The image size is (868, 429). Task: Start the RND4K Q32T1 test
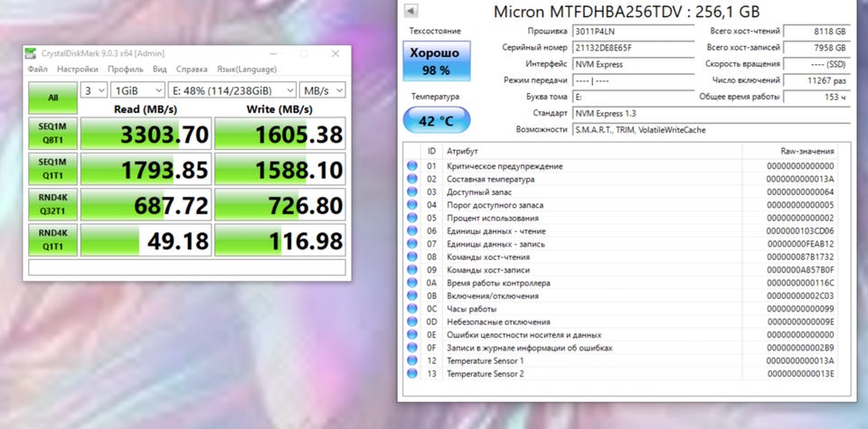click(52, 204)
